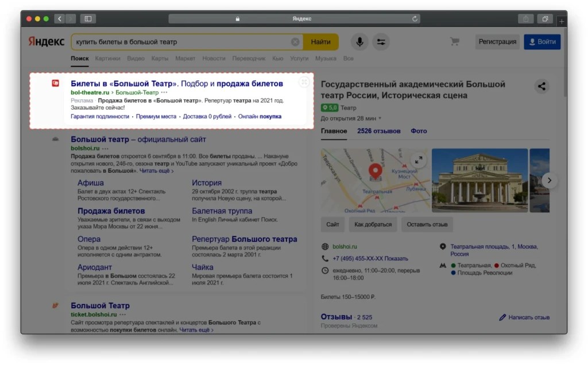Screen dimensions: 588x365
Task: Open the 'Продажа билетов' sitelink
Action: [x=111, y=211]
